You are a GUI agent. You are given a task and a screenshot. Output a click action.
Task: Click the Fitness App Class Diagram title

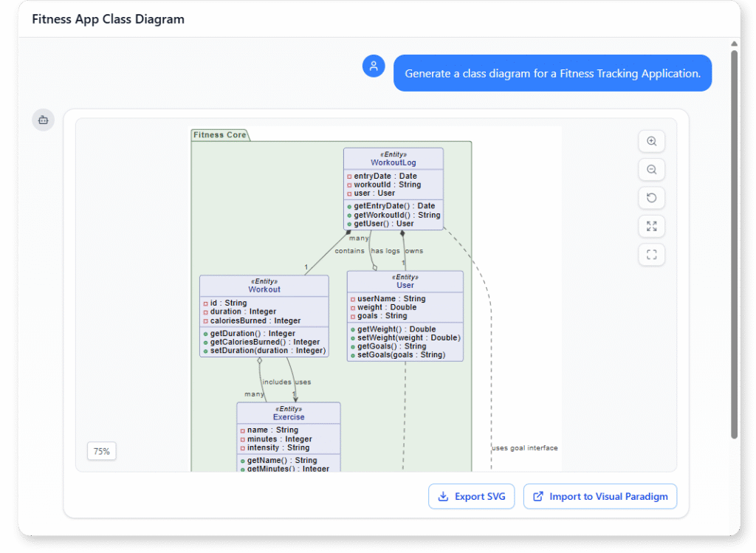(106, 18)
